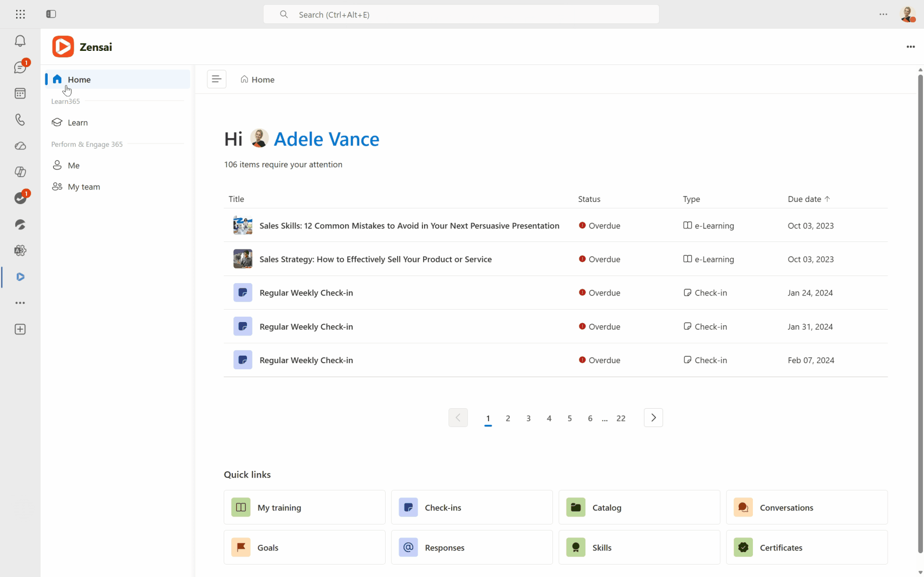Open the OneDrive cloud icon
The width and height of the screenshot is (924, 577).
(x=20, y=146)
